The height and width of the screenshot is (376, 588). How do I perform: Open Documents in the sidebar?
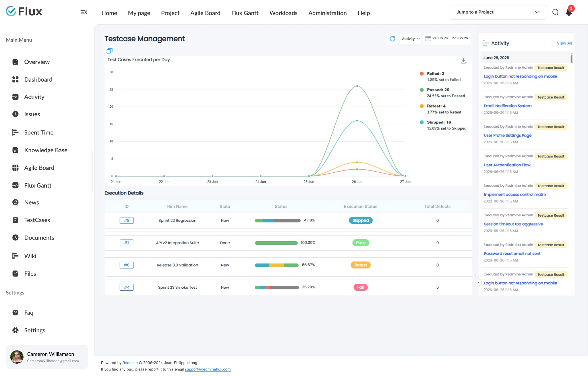click(x=39, y=238)
